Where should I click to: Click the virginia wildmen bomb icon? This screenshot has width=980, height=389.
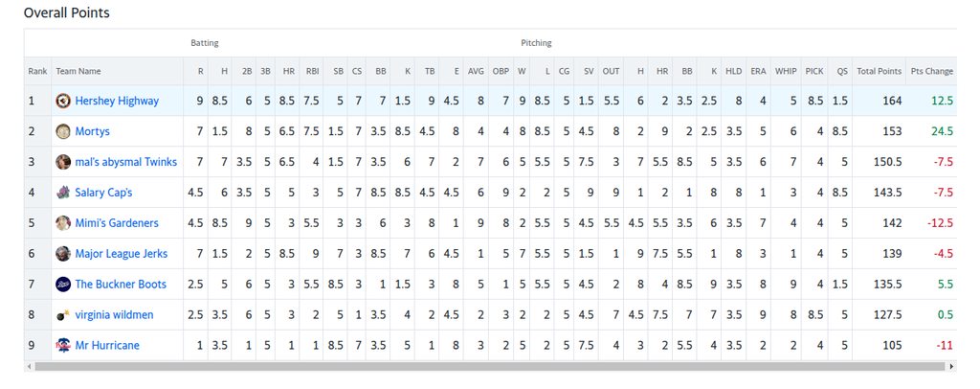(x=63, y=314)
